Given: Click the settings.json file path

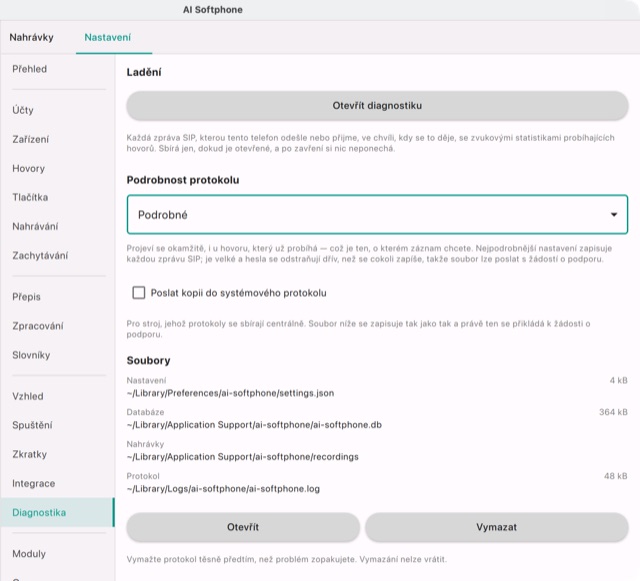Looking at the screenshot, I should pyautogui.click(x=231, y=393).
